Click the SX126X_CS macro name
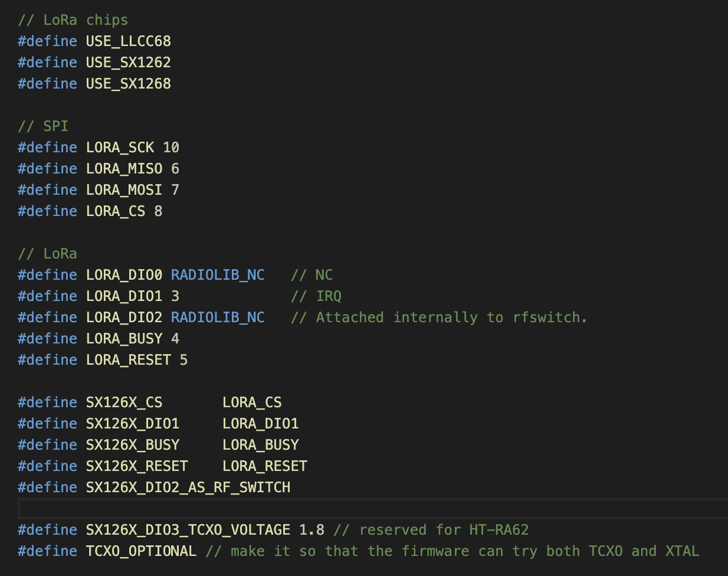 (124, 402)
